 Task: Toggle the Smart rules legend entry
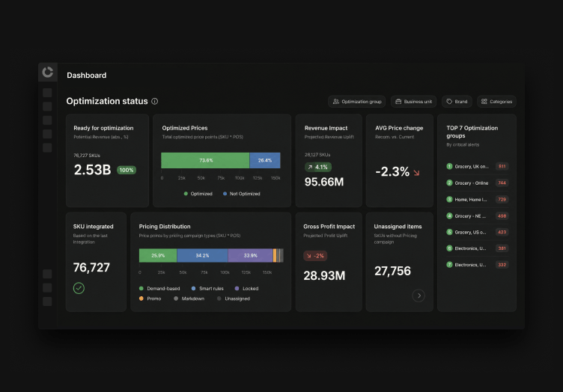207,288
